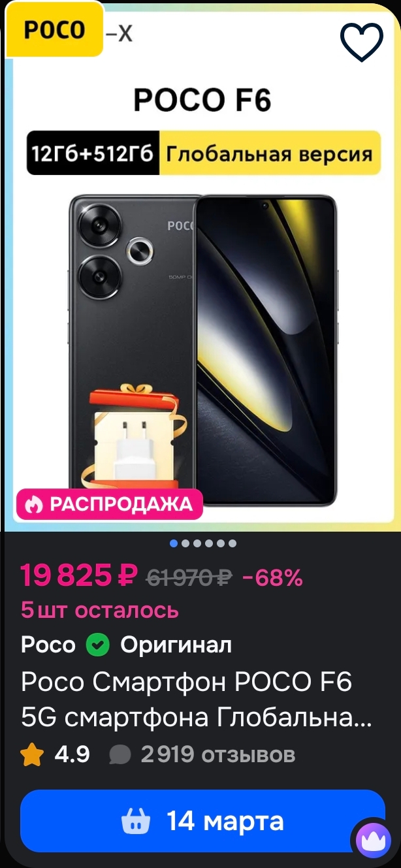
Task: Tap the POCO F6 phone product image
Action: (x=202, y=350)
